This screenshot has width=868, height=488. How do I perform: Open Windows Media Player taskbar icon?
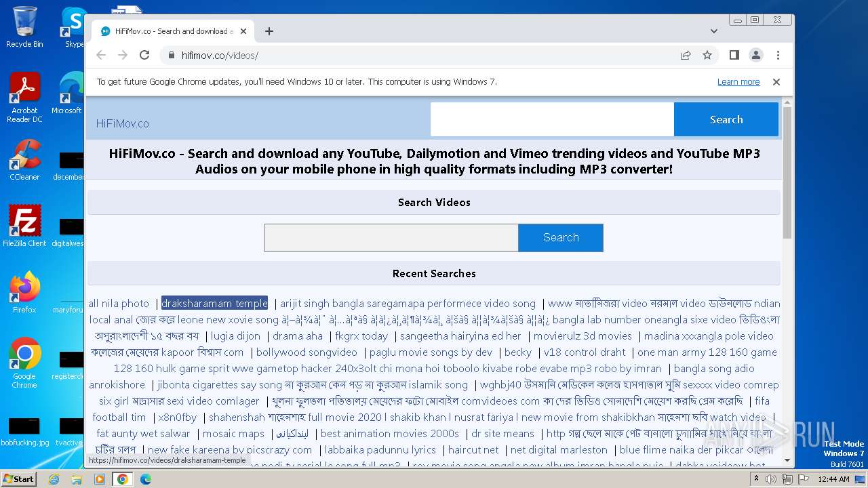pyautogui.click(x=100, y=479)
